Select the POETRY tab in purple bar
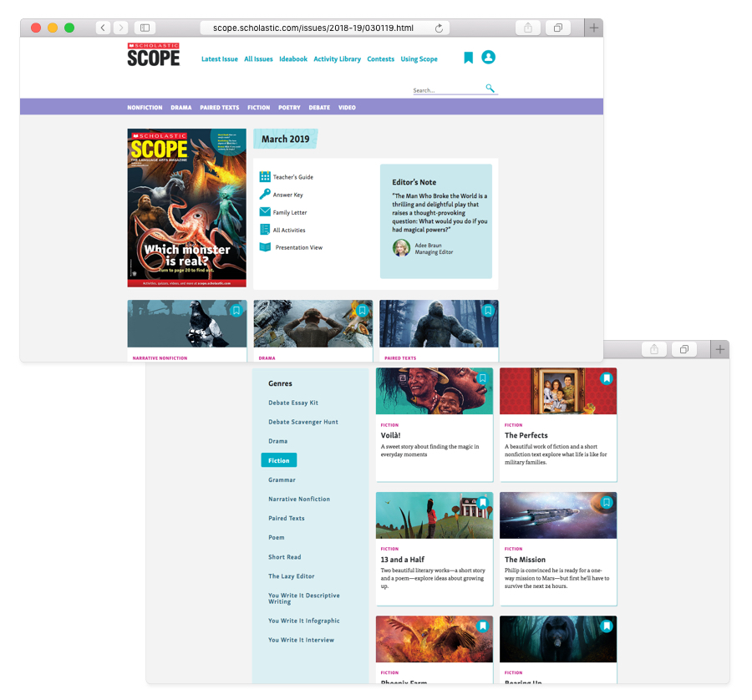 click(289, 108)
